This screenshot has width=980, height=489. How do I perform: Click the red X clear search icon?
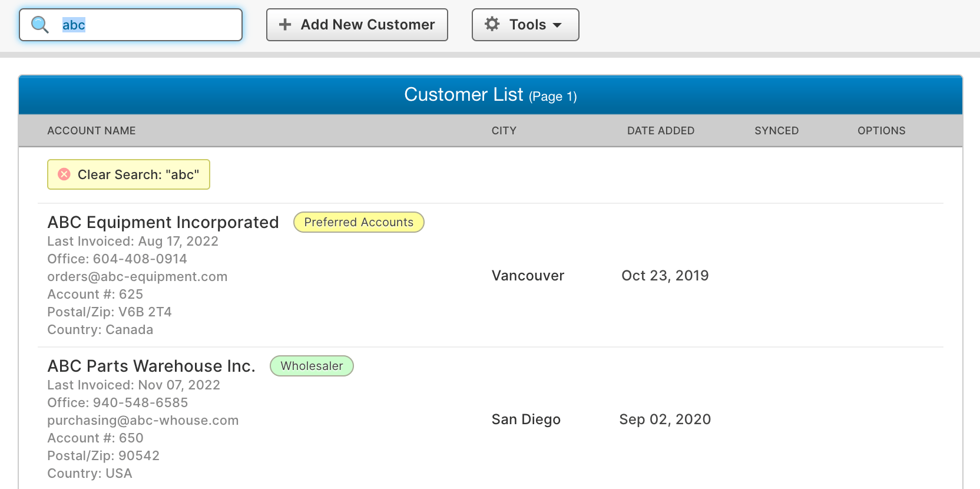click(x=64, y=174)
